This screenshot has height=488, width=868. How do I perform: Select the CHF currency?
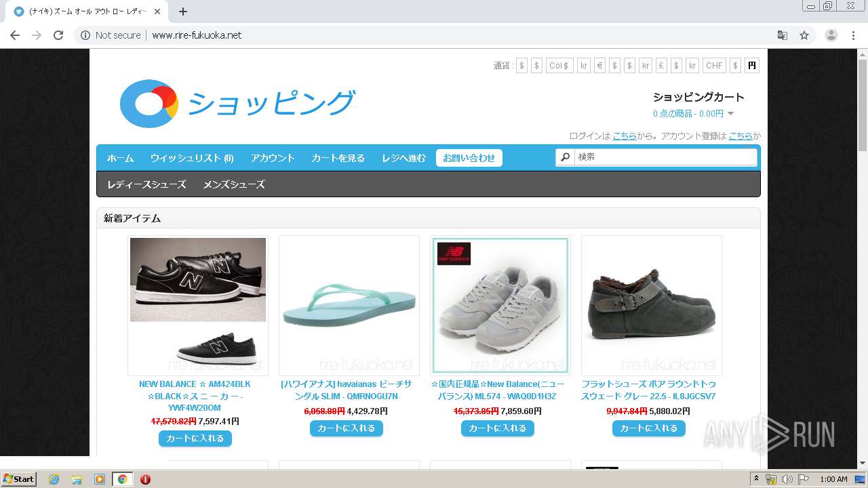click(714, 66)
